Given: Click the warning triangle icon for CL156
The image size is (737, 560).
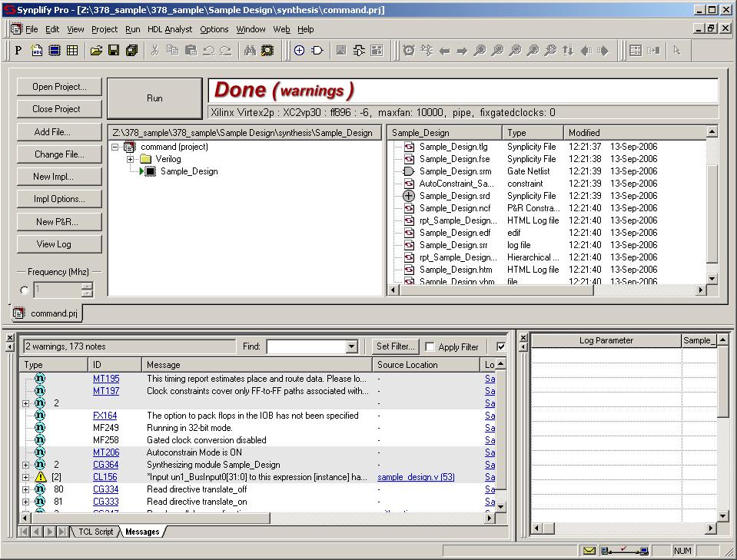Looking at the screenshot, I should click(41, 477).
